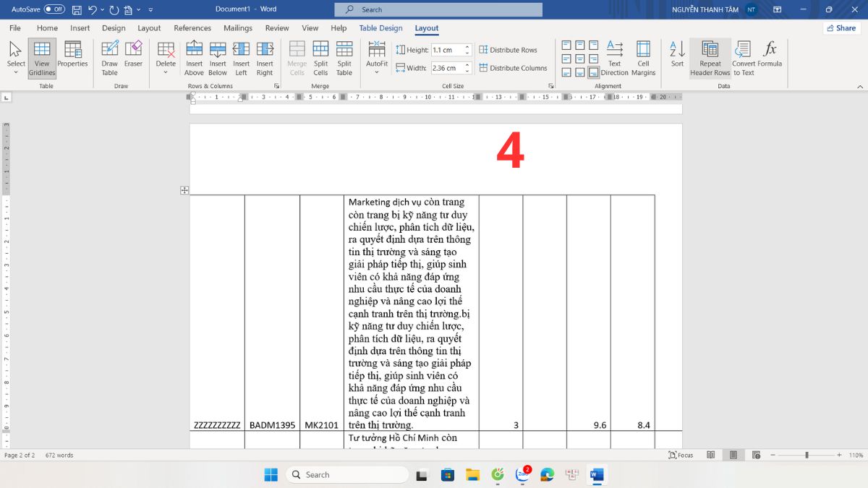The height and width of the screenshot is (488, 868).
Task: Align cell text top center
Action: click(580, 46)
